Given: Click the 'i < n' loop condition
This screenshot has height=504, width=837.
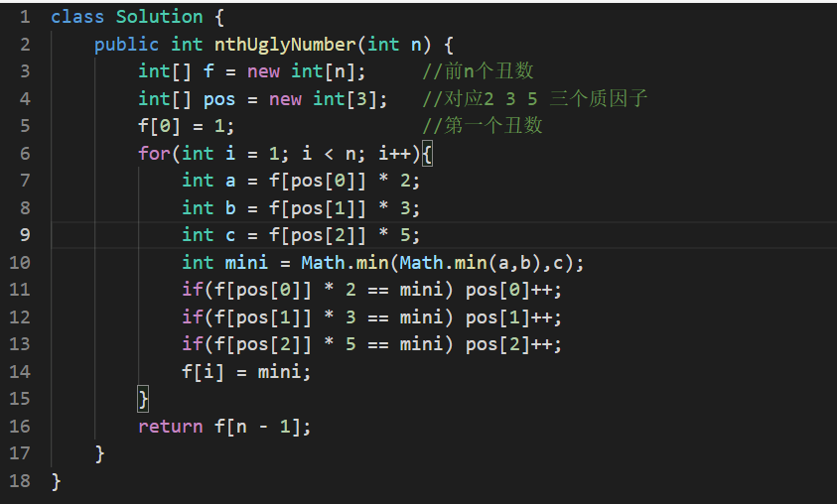Looking at the screenshot, I should 329,154.
